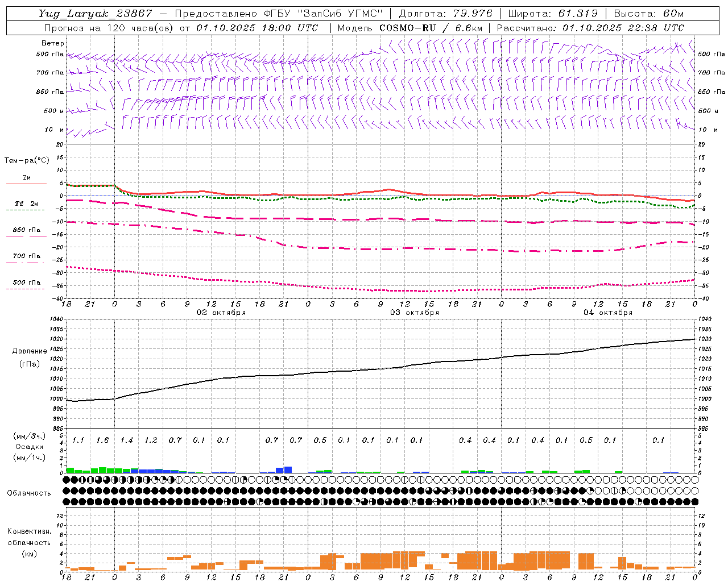Click the 1040 tick on left pressure axis

(55, 319)
